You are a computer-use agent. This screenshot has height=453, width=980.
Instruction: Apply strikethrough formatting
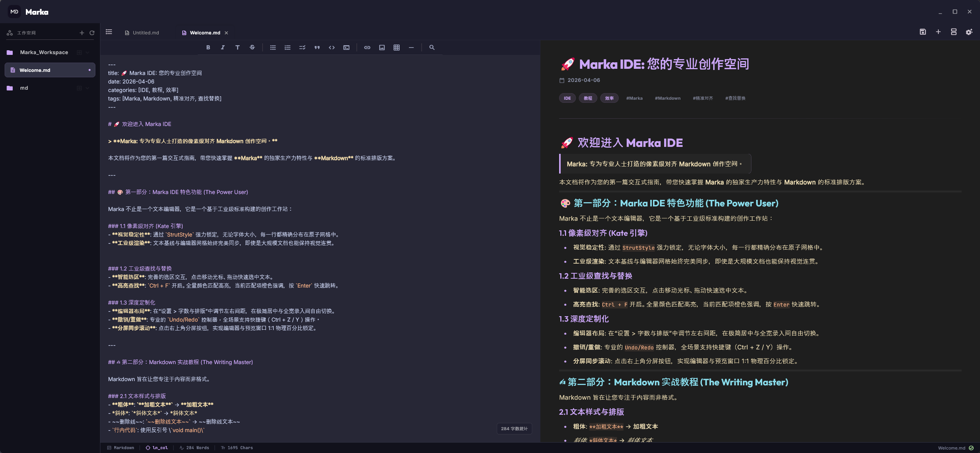tap(252, 48)
